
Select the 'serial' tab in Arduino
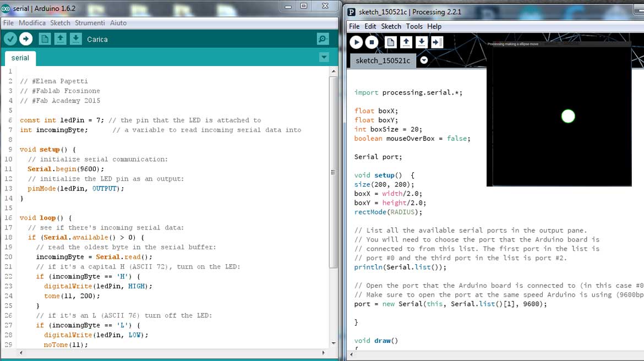20,58
